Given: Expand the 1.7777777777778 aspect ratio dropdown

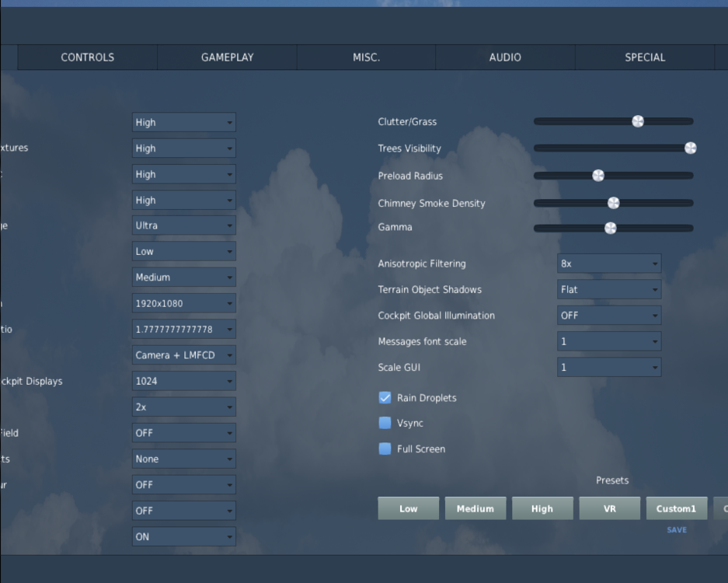Looking at the screenshot, I should [184, 330].
